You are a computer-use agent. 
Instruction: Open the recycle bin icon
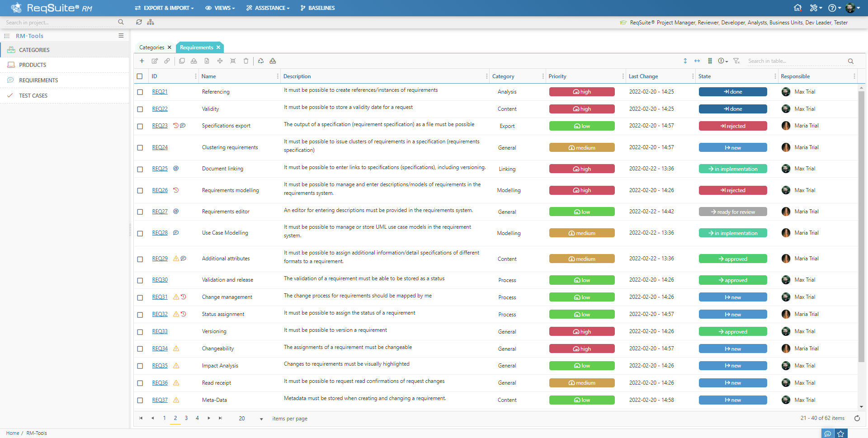pyautogui.click(x=261, y=61)
